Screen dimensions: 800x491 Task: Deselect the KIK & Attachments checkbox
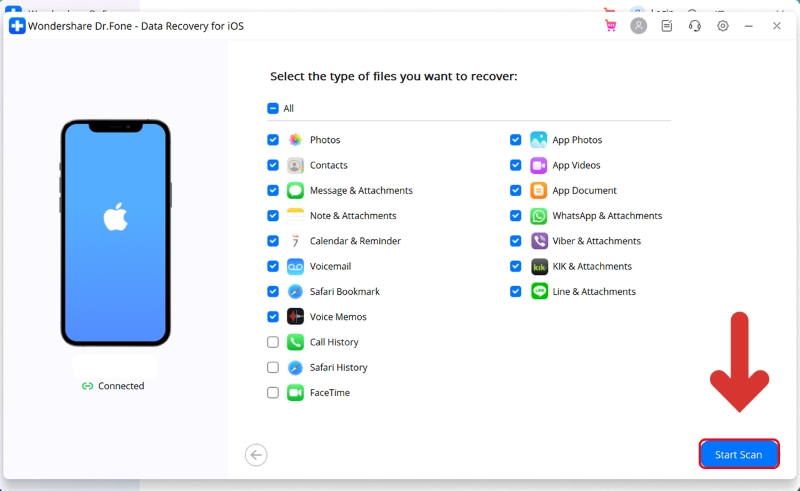(516, 267)
